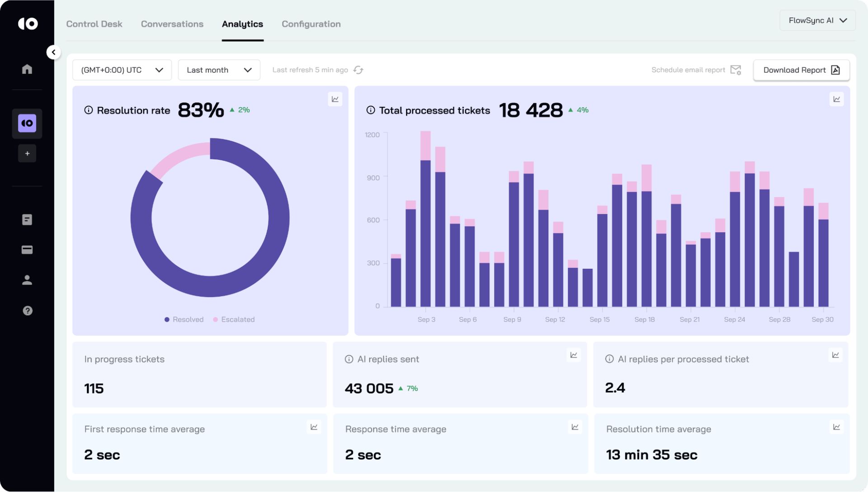This screenshot has width=868, height=492.
Task: Click the pink escalated donut segment
Action: click(x=181, y=157)
